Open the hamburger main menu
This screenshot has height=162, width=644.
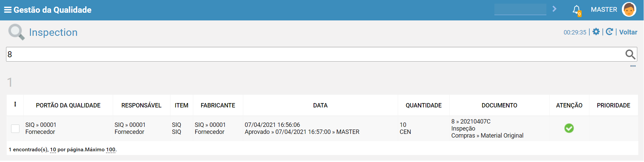coord(8,10)
